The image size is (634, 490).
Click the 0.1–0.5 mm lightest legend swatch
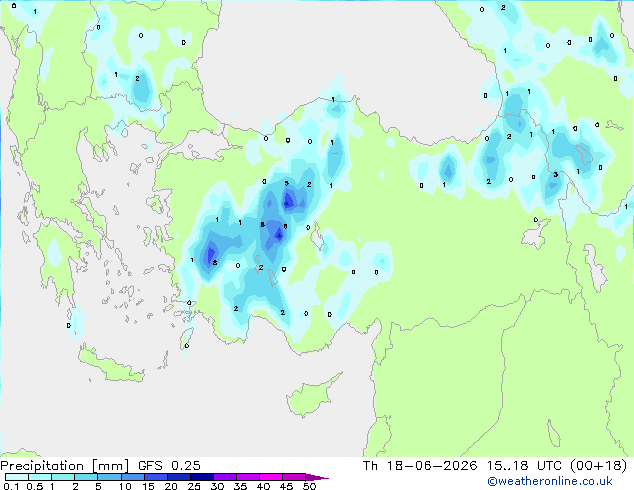click(x=17, y=477)
